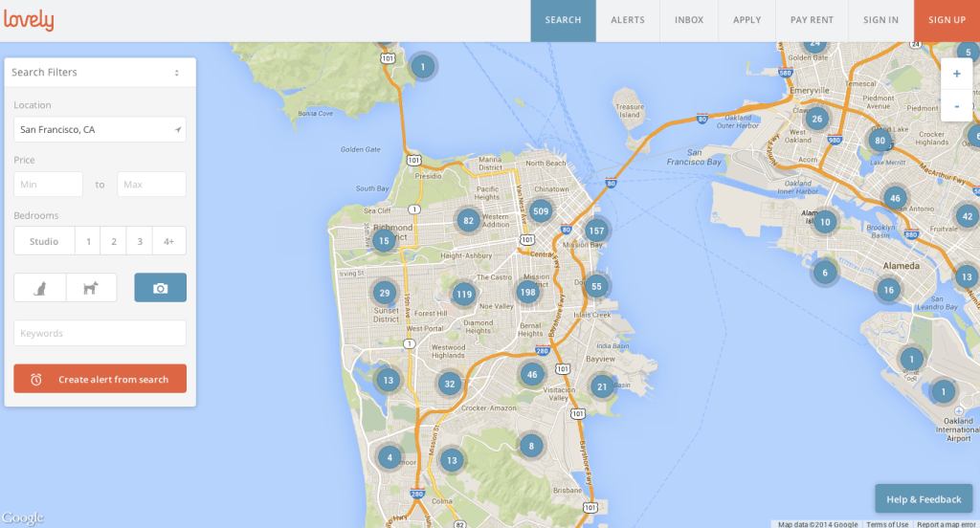The height and width of the screenshot is (528, 980).
Task: Open the 4 listings cluster marker
Action: click(390, 457)
